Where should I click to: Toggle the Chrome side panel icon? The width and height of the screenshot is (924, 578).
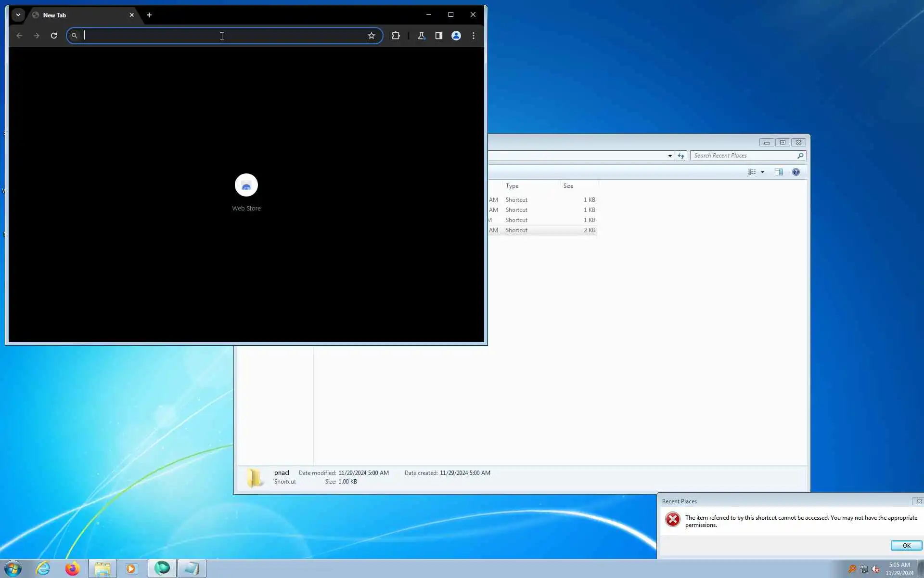click(438, 36)
